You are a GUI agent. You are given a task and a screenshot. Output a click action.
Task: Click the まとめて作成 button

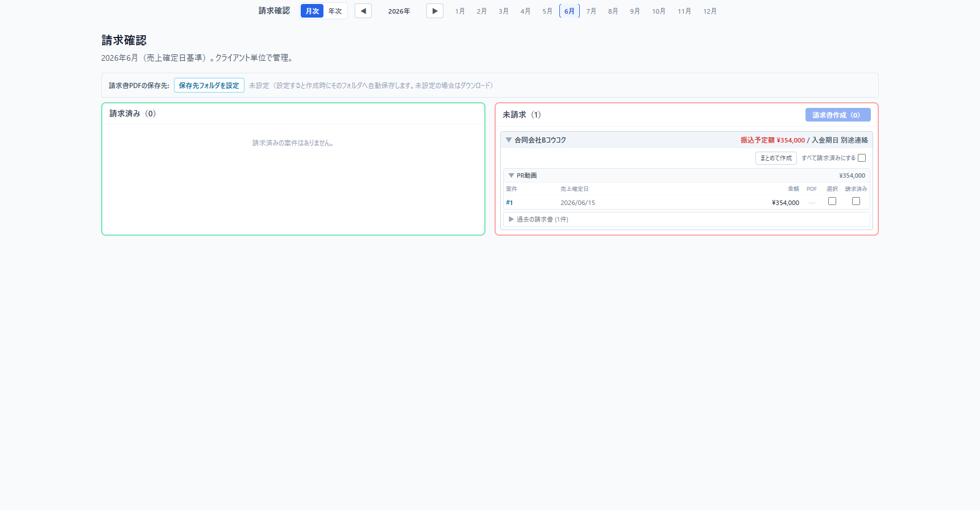coord(776,158)
